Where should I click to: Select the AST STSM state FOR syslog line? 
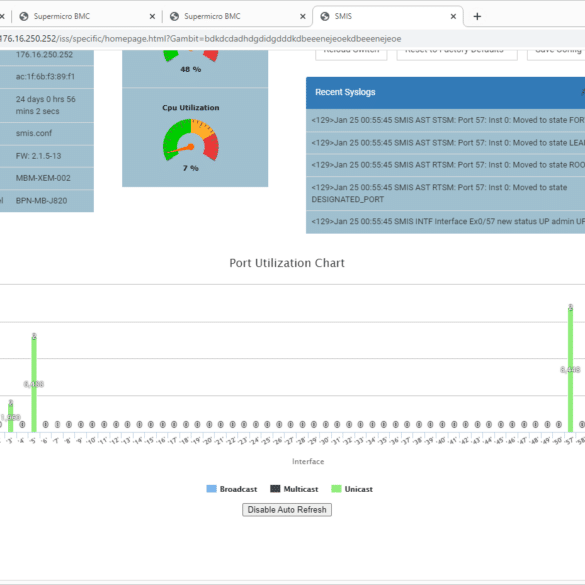coord(445,120)
